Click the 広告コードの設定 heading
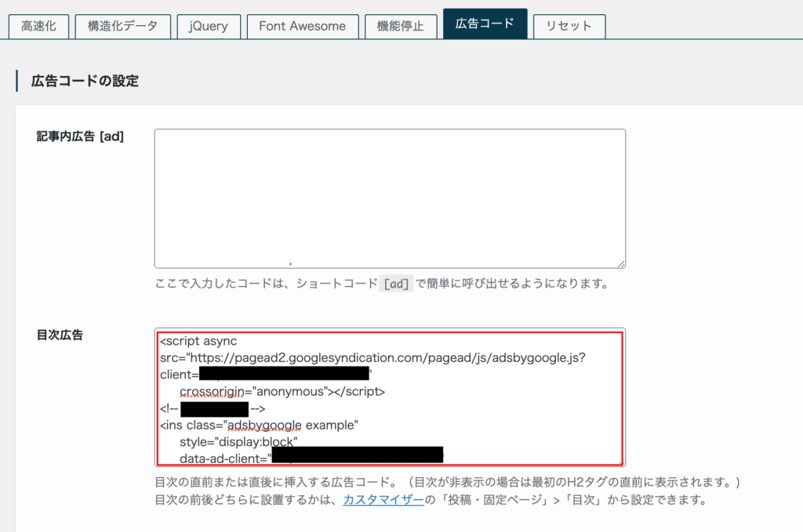 pyautogui.click(x=85, y=81)
